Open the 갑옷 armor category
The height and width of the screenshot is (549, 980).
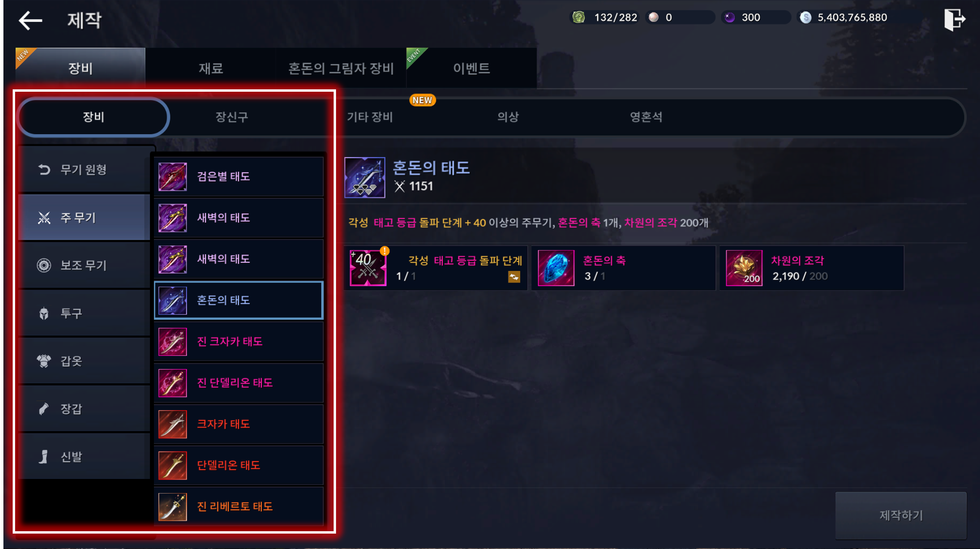84,361
